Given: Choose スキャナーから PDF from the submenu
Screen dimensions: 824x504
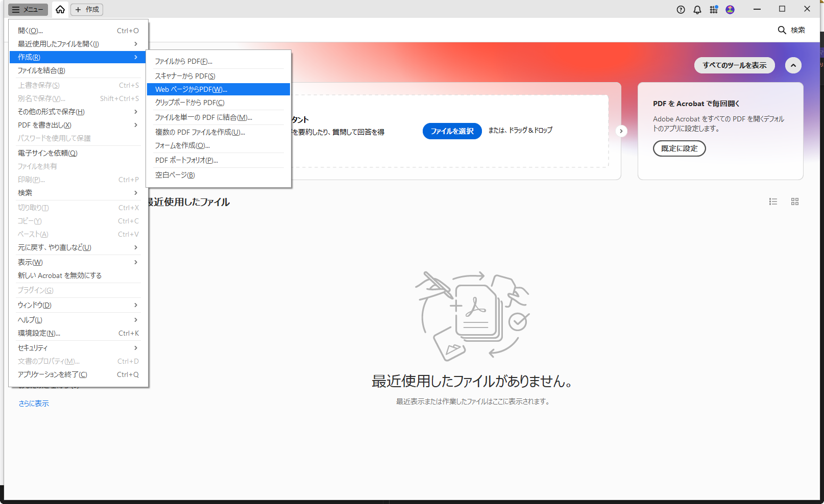Looking at the screenshot, I should (x=218, y=76).
